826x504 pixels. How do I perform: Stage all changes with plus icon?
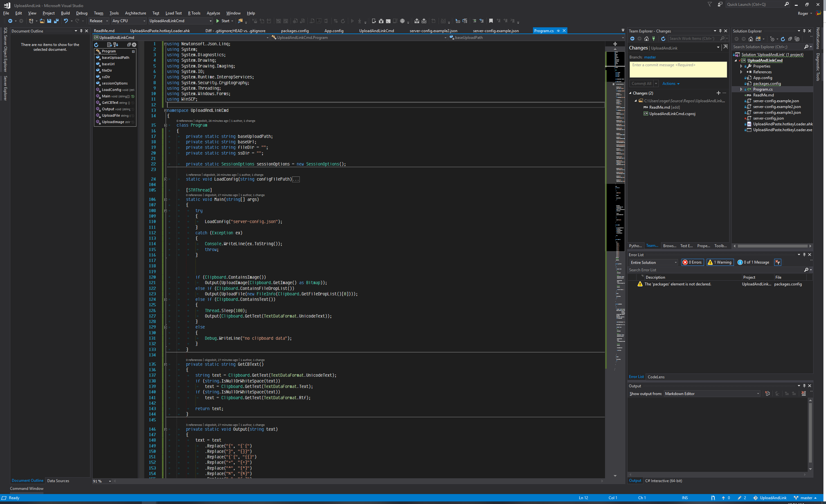[x=718, y=93]
